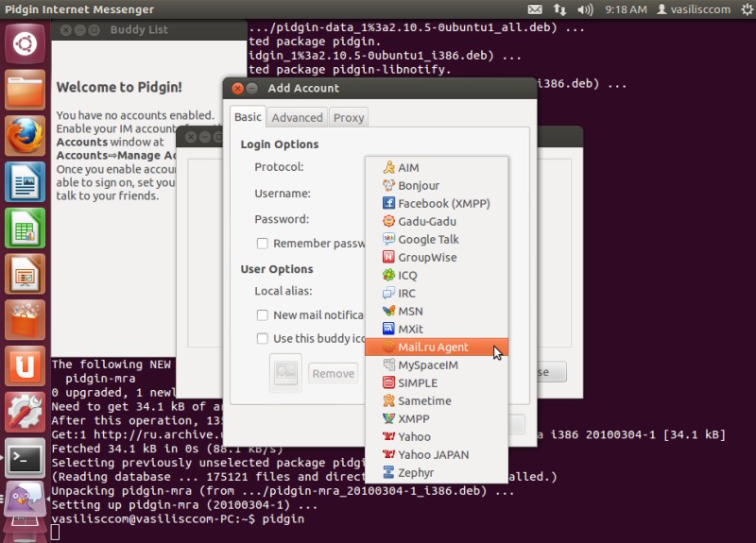Choose MSN protocol entry
This screenshot has height=543, width=756.
[x=437, y=312]
